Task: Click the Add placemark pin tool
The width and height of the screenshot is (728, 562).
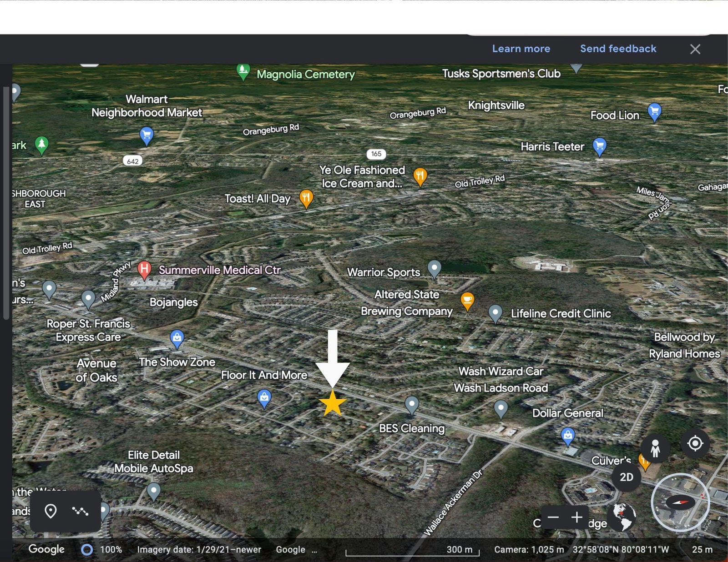Action: point(51,511)
